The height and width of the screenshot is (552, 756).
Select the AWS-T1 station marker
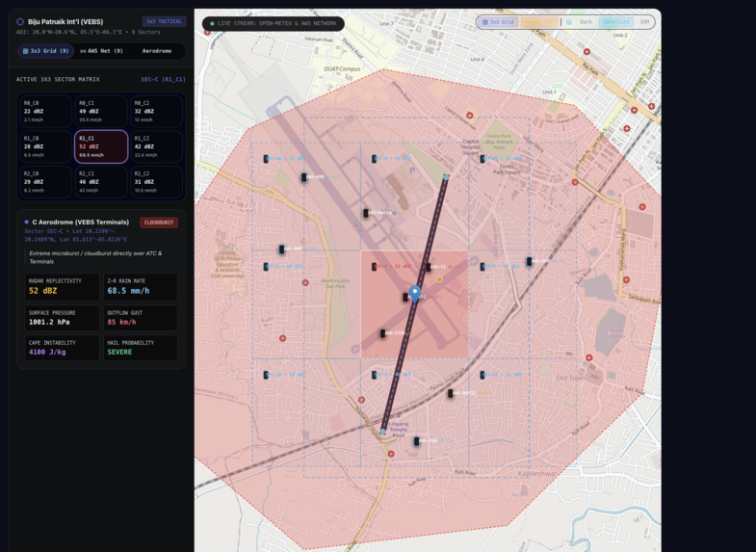click(429, 267)
